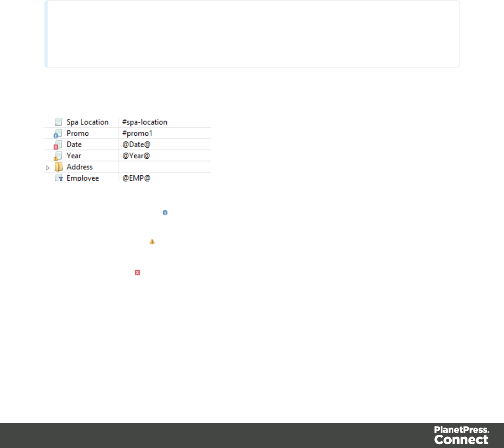Click the Employee text script icon
This screenshot has height=448, width=504.
point(59,178)
